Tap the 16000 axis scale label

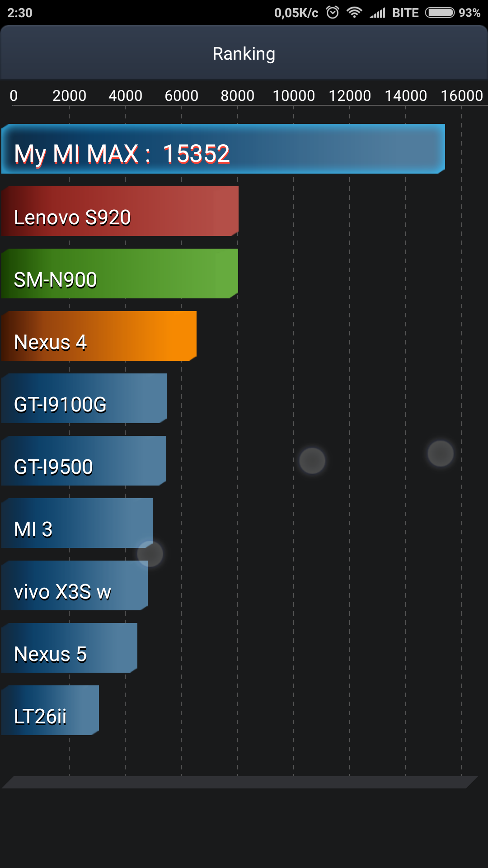[462, 96]
